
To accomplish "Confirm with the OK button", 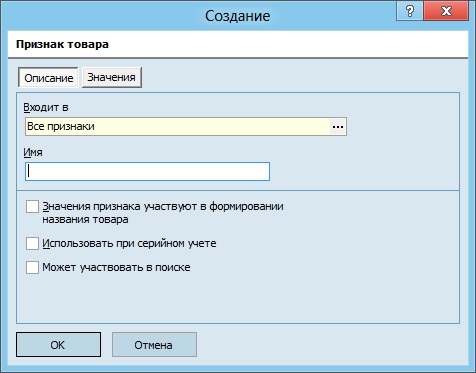I will point(58,345).
